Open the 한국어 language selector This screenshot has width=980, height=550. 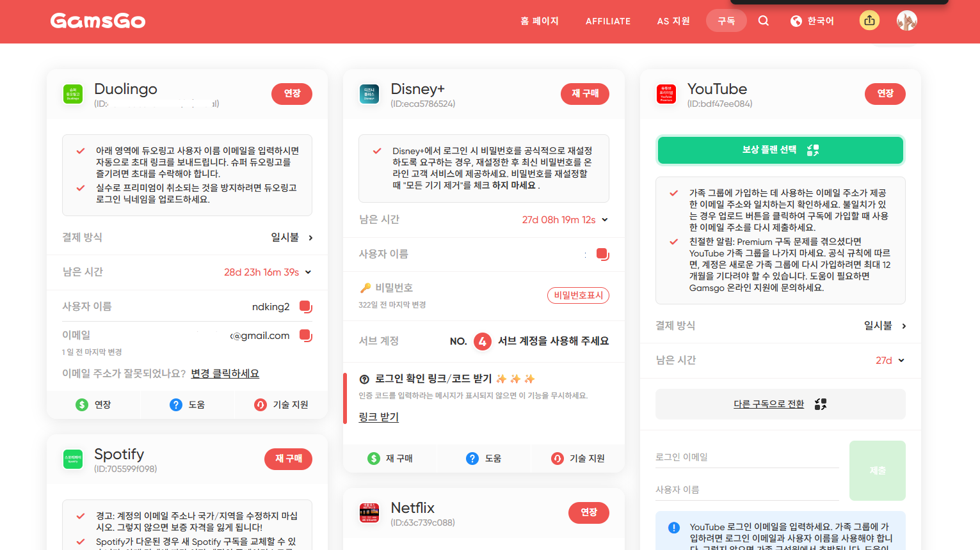813,21
